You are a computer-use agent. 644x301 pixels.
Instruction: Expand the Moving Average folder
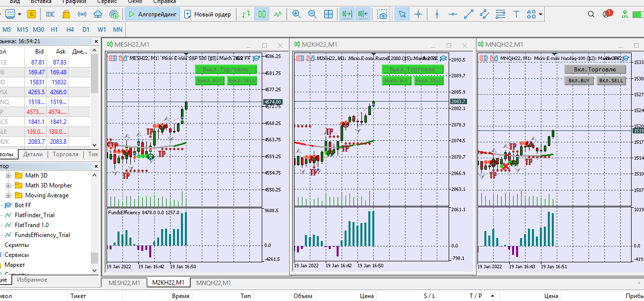coord(8,195)
